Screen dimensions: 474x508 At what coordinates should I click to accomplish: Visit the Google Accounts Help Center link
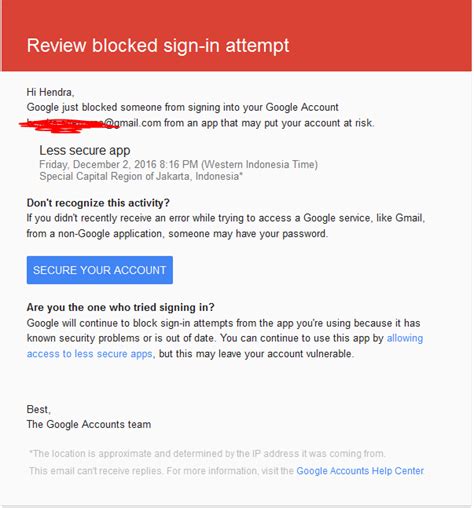[360, 471]
